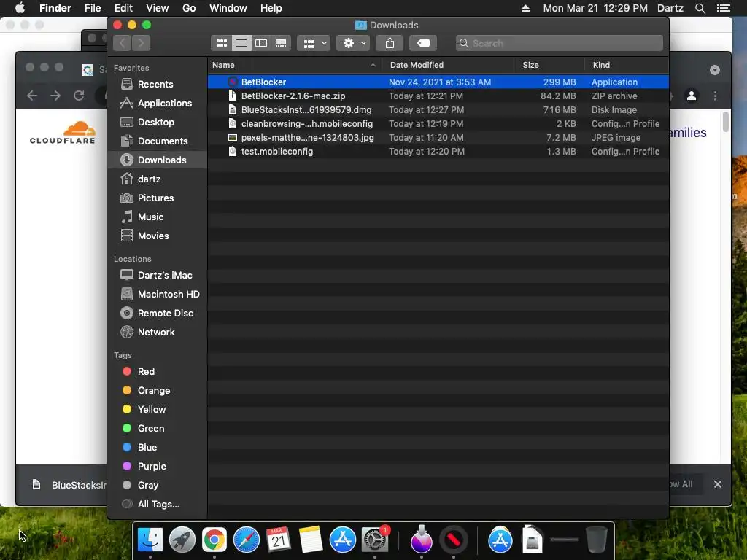
Task: Switch Finder to icon view
Action: click(x=222, y=43)
